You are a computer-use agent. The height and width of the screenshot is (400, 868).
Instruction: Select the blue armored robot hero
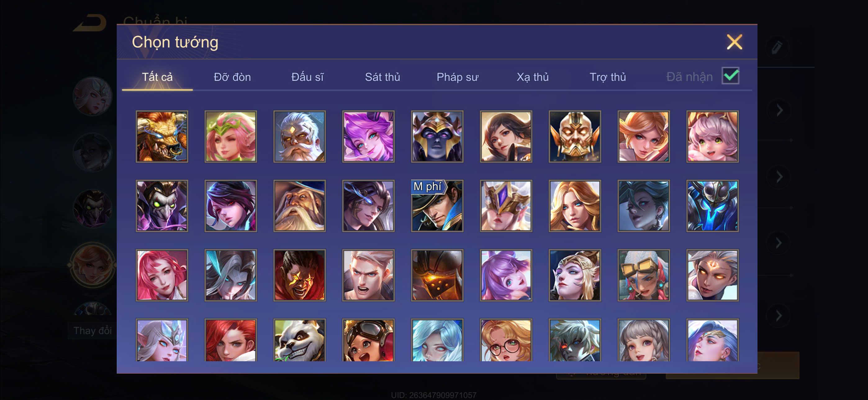tap(712, 206)
